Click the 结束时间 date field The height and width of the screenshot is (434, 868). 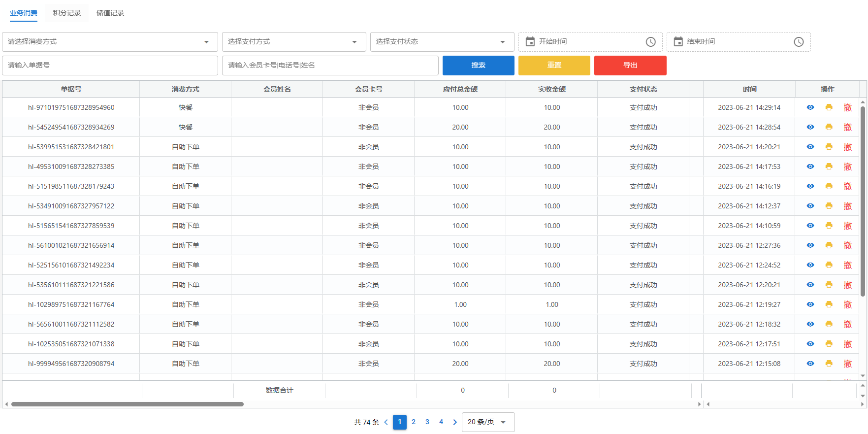click(x=739, y=42)
